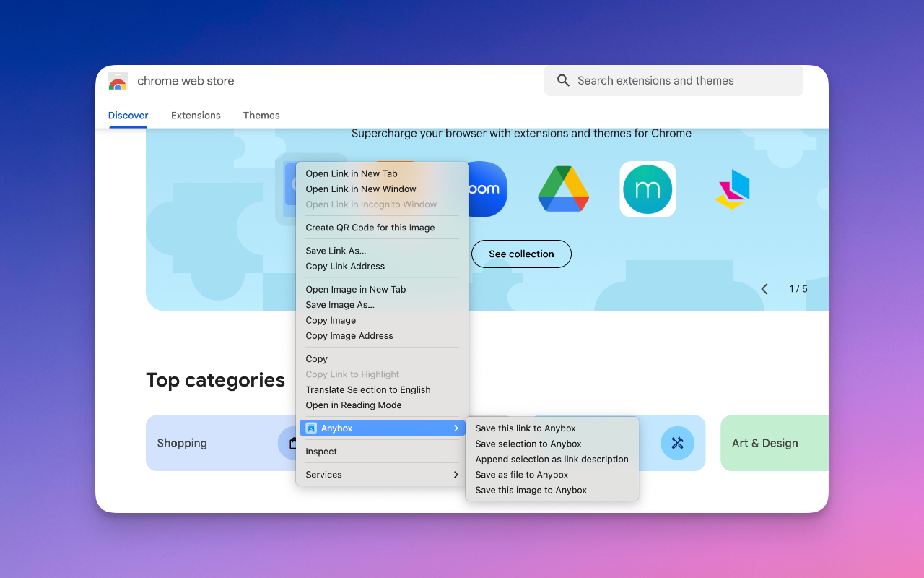Switch to the Discover tab
The image size is (924, 578).
[128, 116]
